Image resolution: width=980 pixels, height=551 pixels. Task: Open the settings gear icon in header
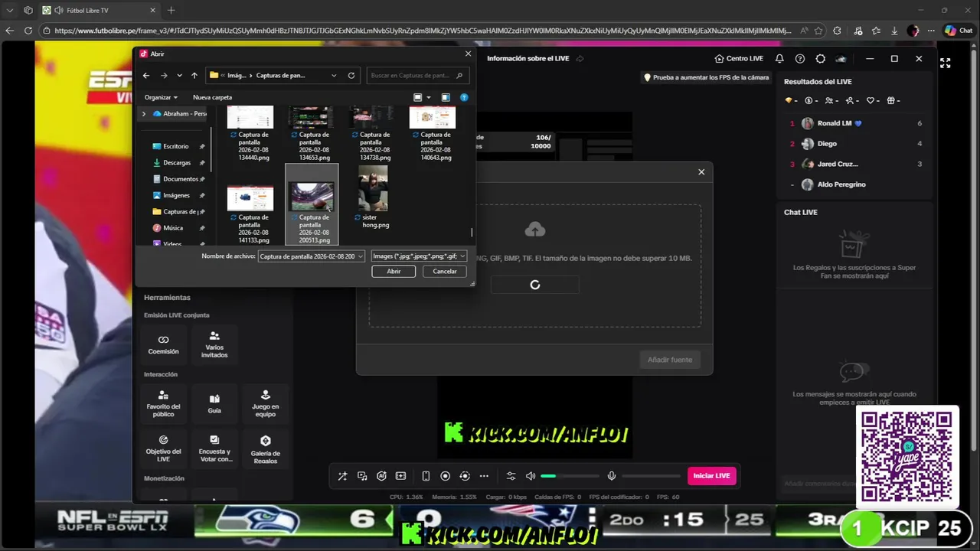click(821, 59)
